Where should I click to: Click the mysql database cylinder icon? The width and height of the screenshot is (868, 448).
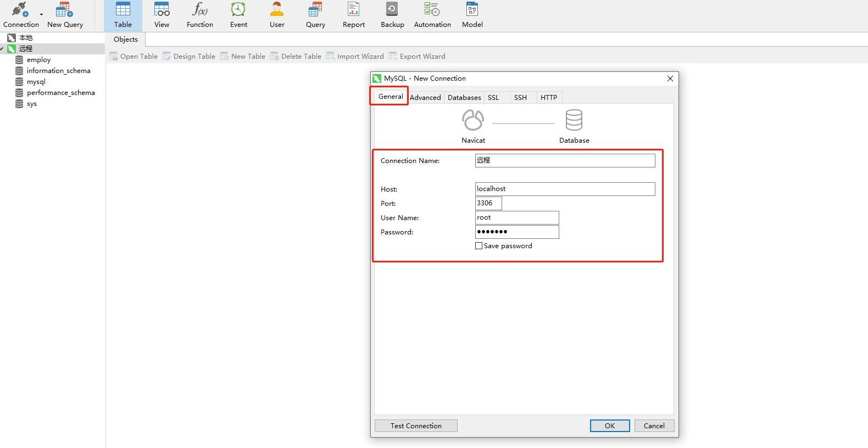tap(19, 82)
